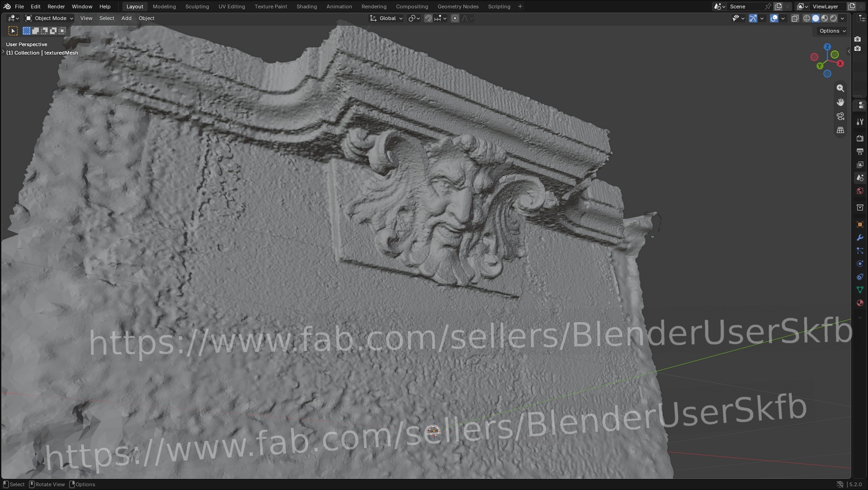Open the viewport Add menu
The width and height of the screenshot is (868, 490).
(126, 18)
